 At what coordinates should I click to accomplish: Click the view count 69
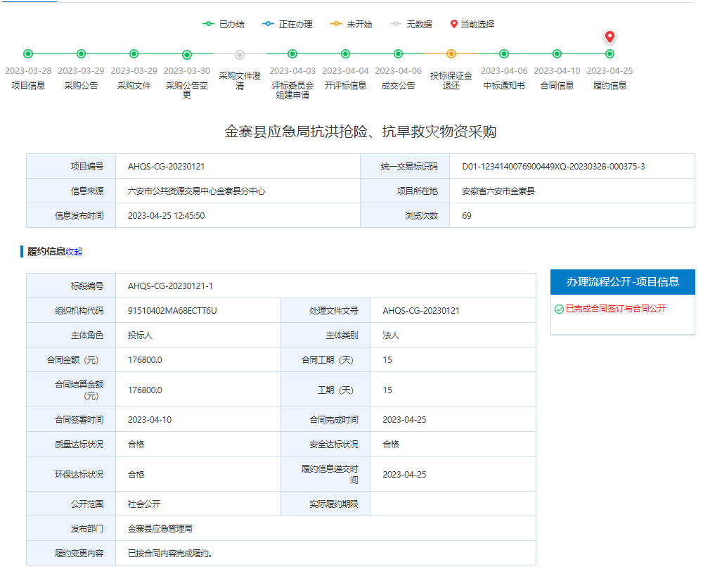pos(467,216)
